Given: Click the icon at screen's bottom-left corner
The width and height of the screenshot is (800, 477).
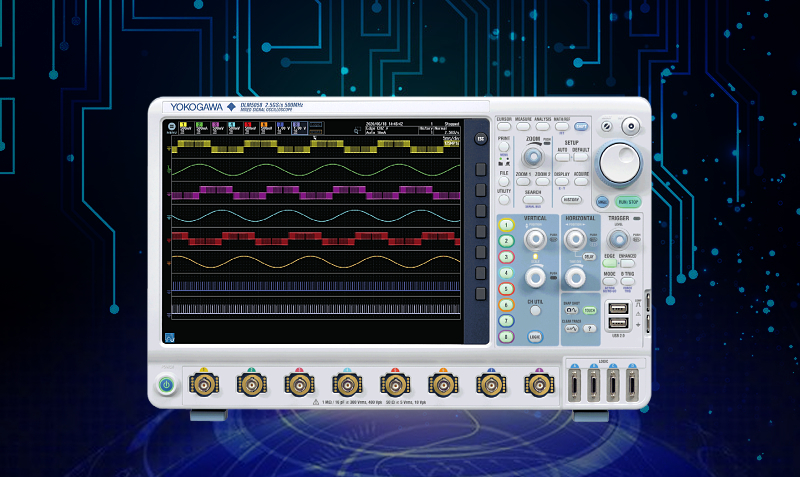Looking at the screenshot, I should click(170, 337).
